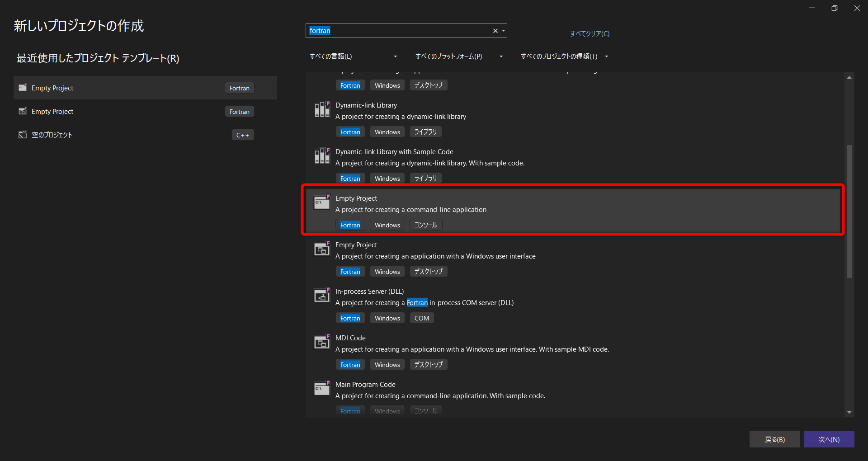868x461 pixels.
Task: Minimize the dialog window
Action: coord(812,8)
